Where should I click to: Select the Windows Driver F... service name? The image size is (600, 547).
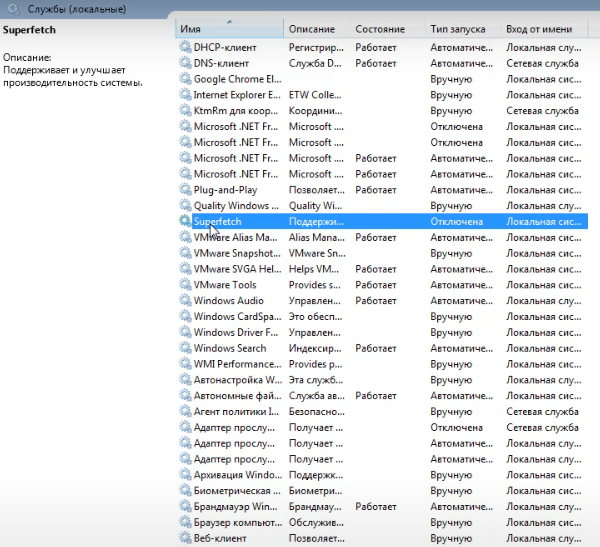point(236,333)
